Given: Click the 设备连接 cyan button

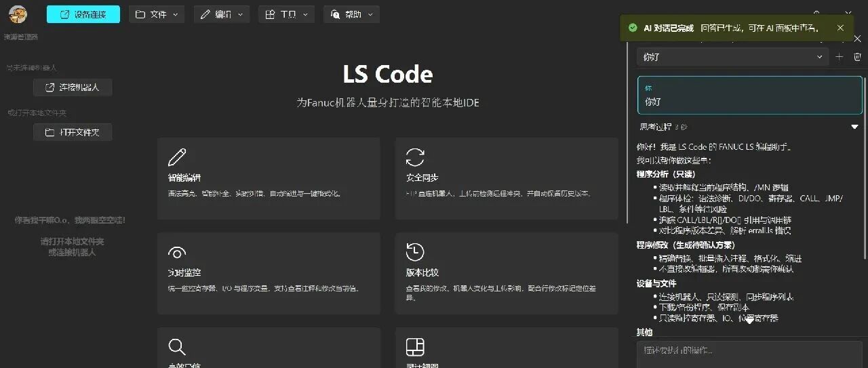Looking at the screenshot, I should coord(83,14).
